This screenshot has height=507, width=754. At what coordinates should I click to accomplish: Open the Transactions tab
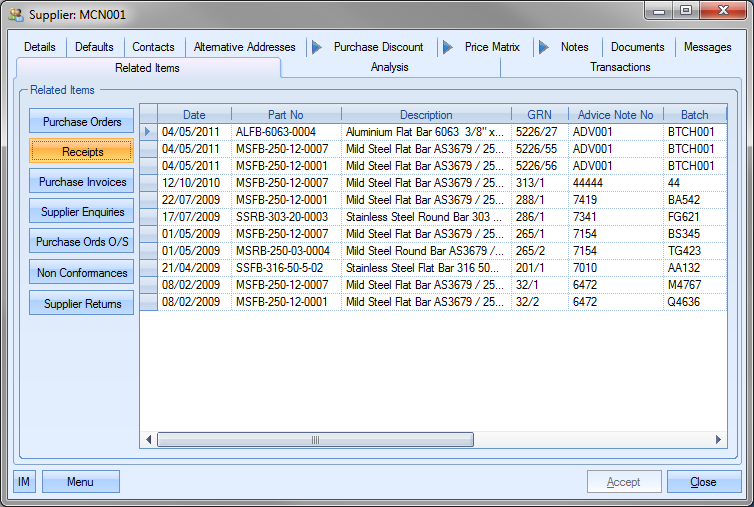[620, 67]
